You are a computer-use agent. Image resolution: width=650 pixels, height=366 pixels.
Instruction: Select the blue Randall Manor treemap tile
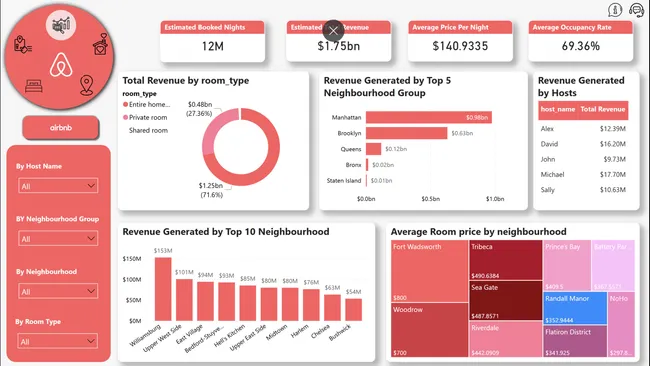(x=575, y=308)
